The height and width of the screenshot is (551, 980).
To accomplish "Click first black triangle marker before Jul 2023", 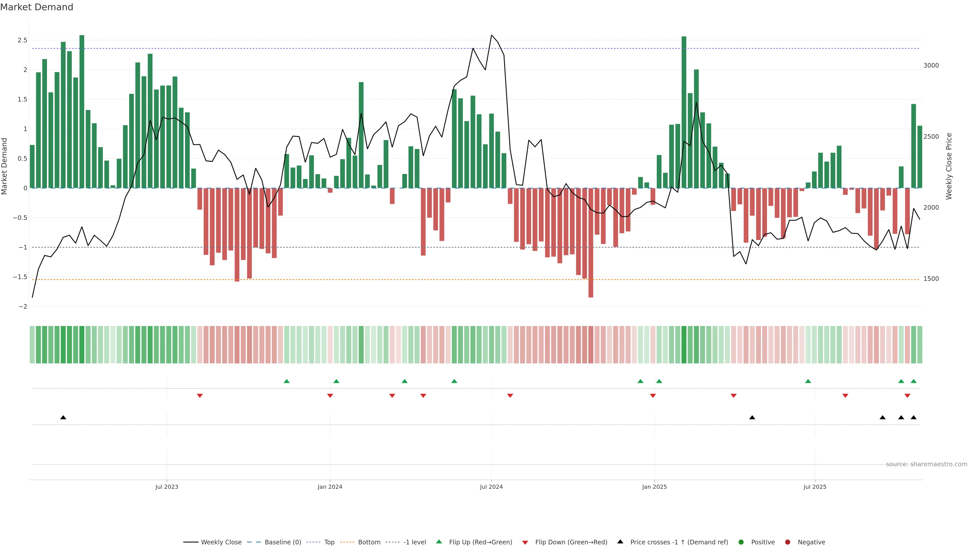I will tap(63, 418).
